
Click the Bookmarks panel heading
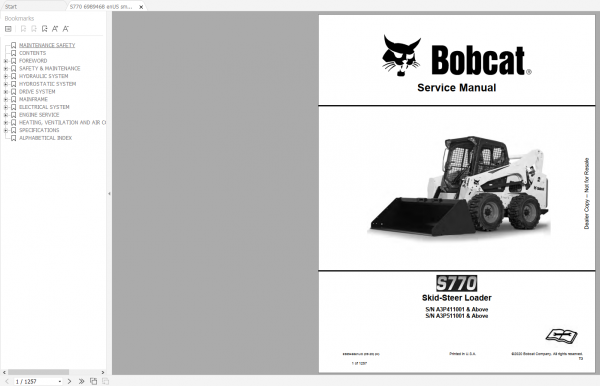click(19, 18)
